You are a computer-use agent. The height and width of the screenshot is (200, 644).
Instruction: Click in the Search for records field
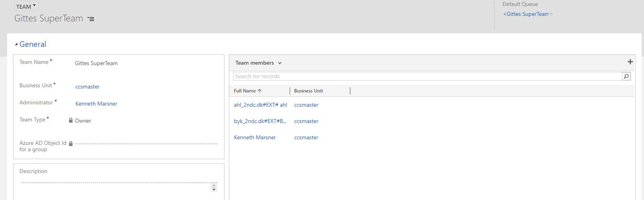tap(427, 76)
